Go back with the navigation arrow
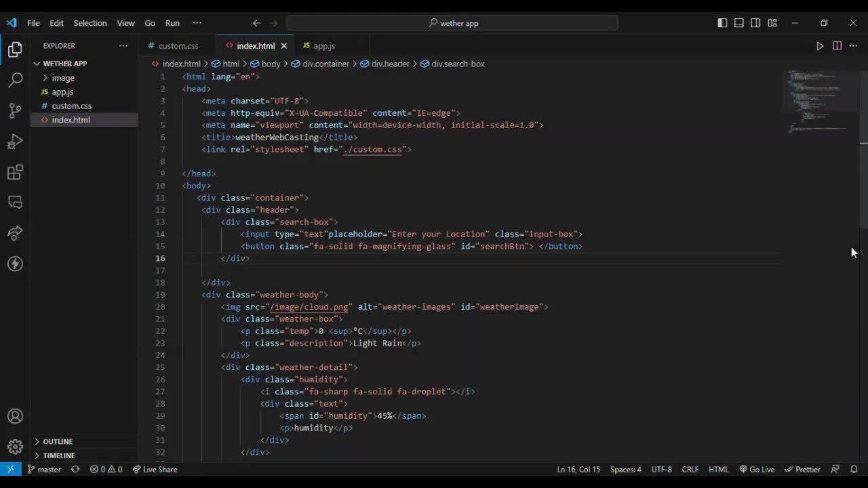The height and width of the screenshot is (488, 868). click(257, 23)
